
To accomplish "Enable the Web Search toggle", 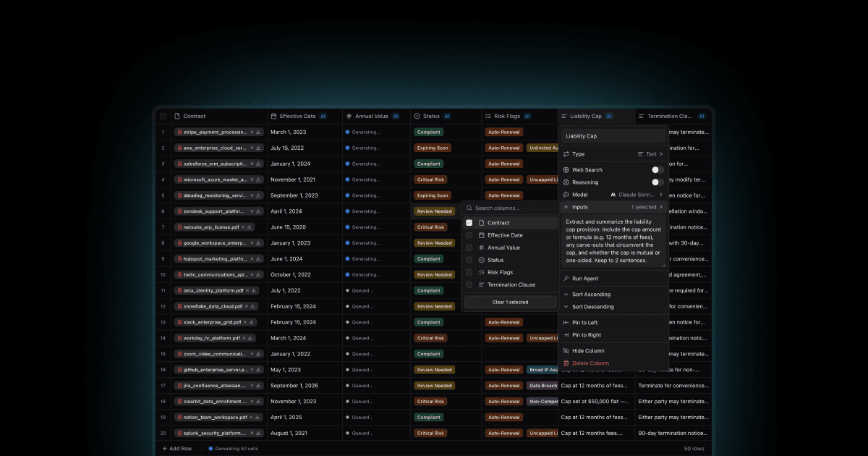I will point(658,170).
